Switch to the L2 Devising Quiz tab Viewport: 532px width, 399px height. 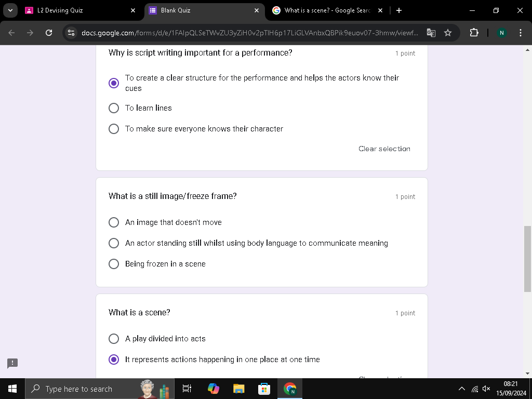81,10
